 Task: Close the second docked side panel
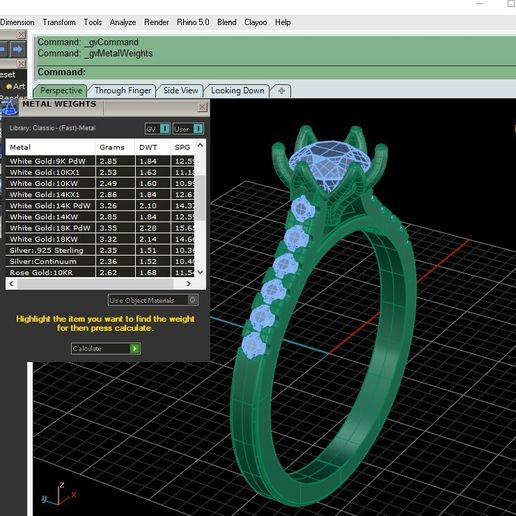21,63
